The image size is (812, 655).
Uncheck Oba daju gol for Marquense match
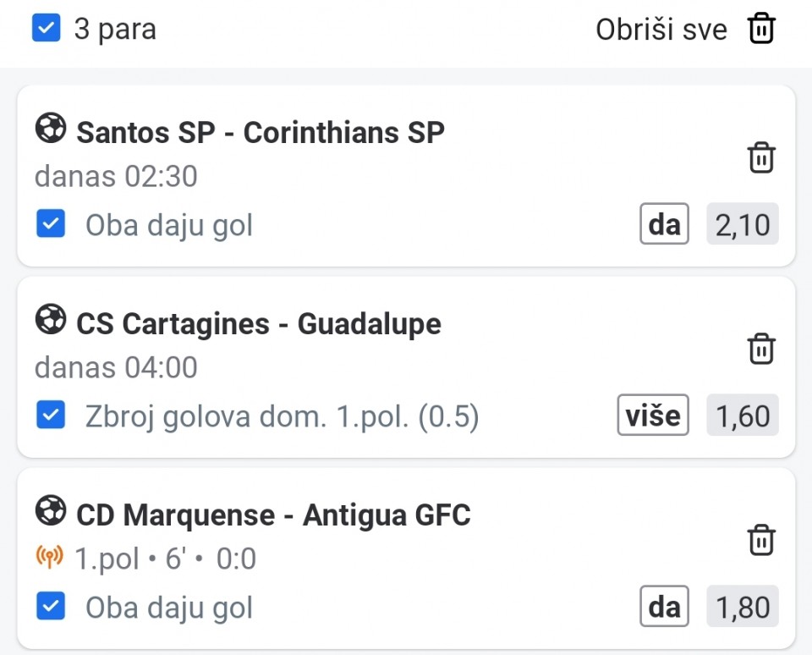pyautogui.click(x=51, y=607)
